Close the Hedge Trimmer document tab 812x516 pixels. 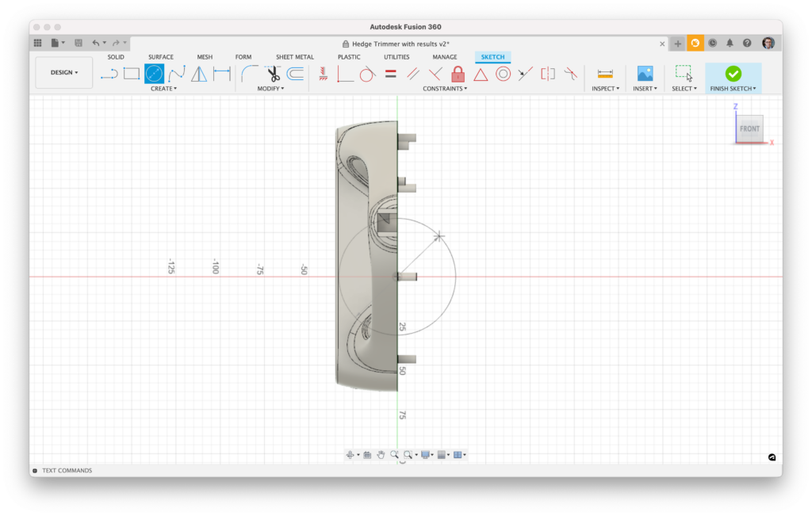point(662,44)
